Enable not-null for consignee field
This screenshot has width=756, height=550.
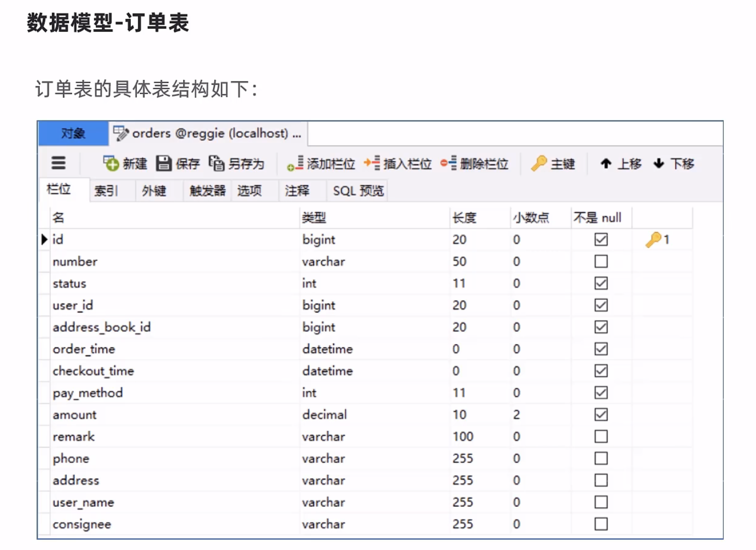tap(601, 524)
